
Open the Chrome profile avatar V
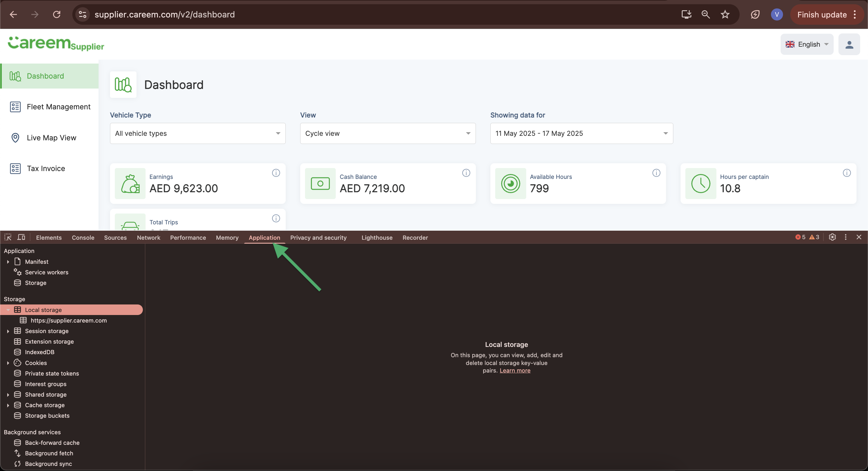tap(777, 14)
